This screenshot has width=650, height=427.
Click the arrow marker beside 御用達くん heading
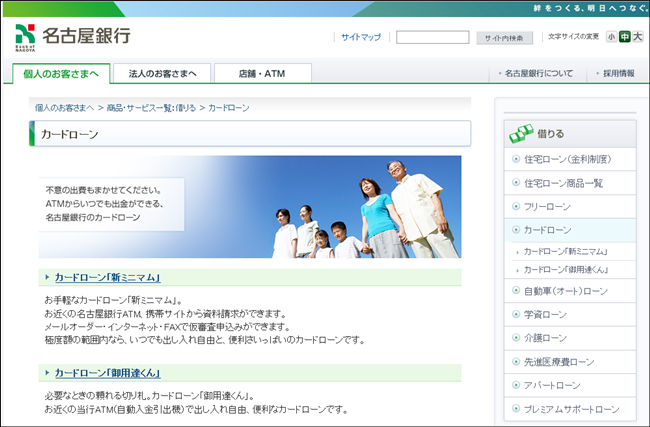47,372
